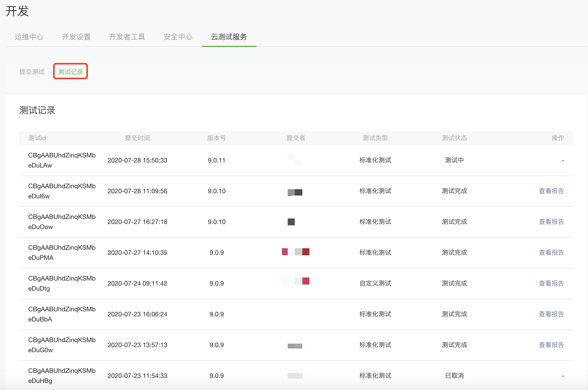Click submitter avatar of 9.0.10 11:09:56 row
Screen dimensions: 588x390
[295, 192]
